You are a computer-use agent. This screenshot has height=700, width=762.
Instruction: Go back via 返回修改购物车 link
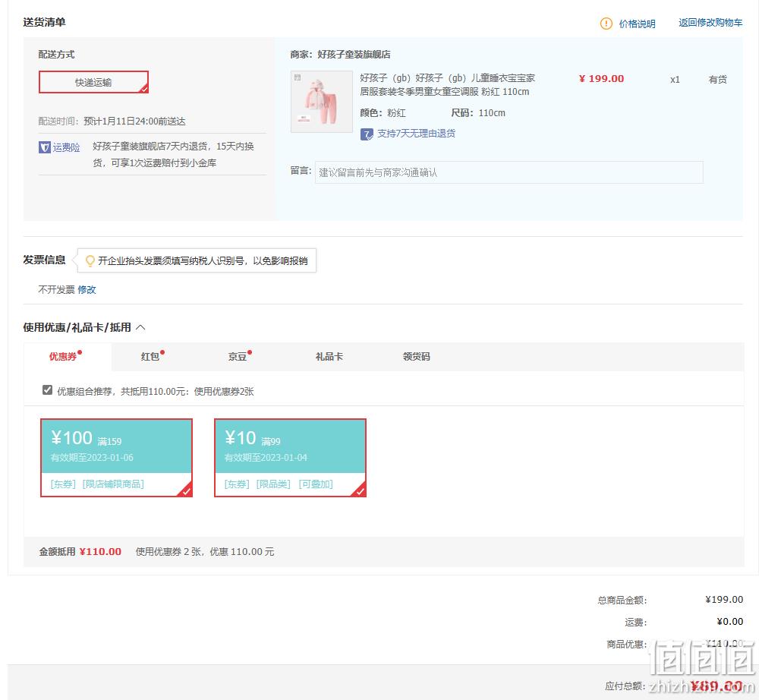tap(710, 22)
